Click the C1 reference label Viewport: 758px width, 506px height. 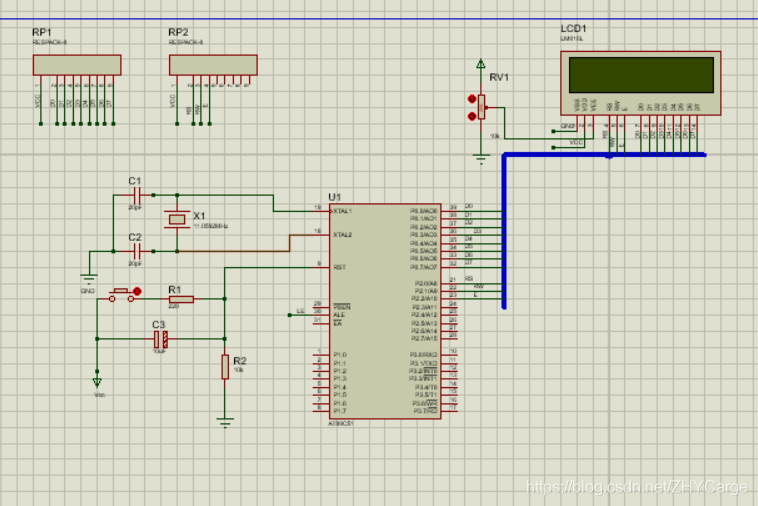(135, 181)
